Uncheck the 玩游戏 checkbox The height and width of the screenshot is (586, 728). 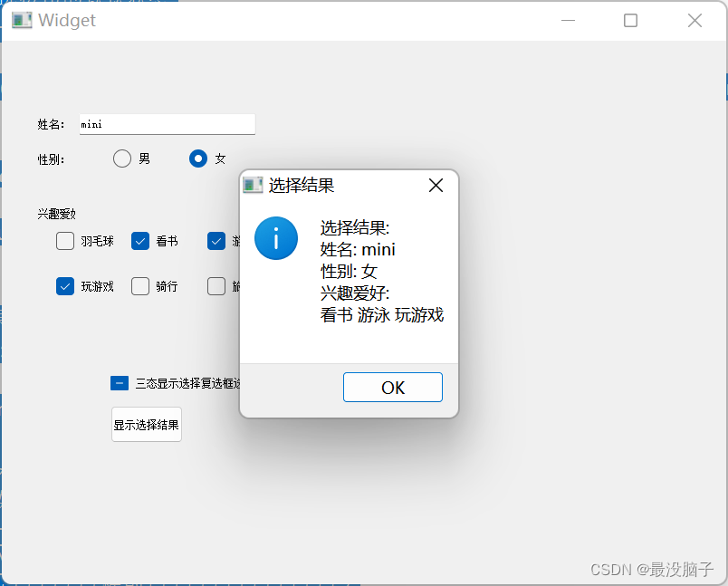[x=64, y=286]
